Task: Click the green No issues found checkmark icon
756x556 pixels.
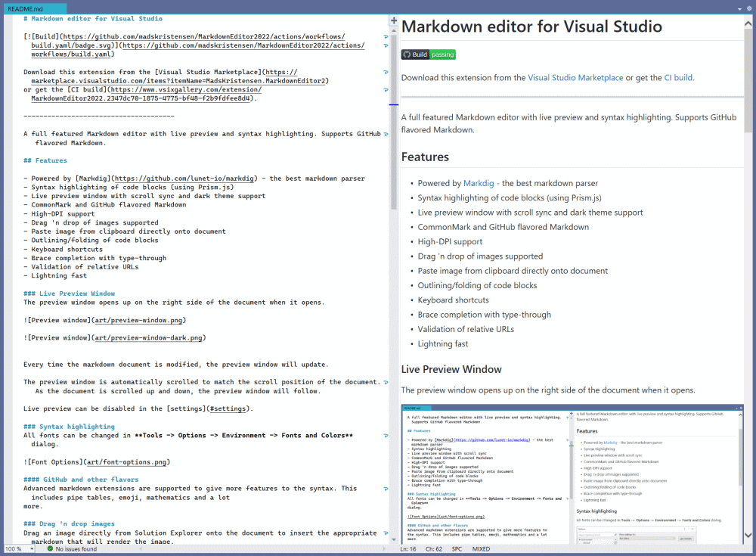Action: coord(50,548)
